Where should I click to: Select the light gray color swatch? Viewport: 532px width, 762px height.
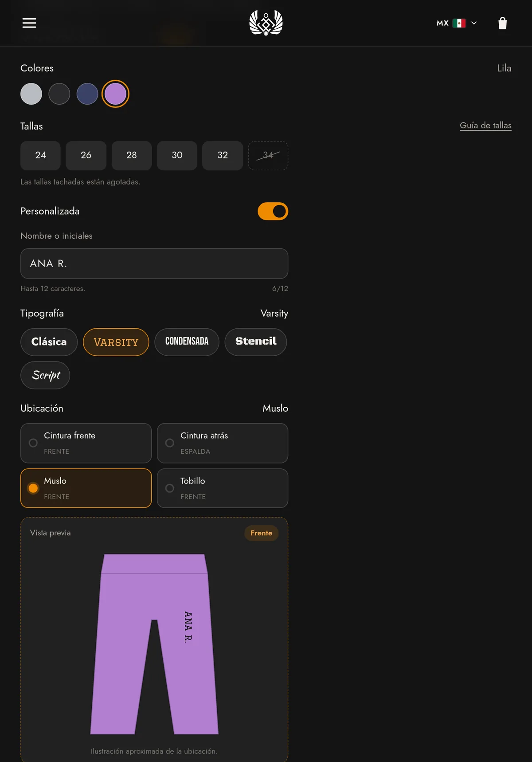tap(31, 94)
